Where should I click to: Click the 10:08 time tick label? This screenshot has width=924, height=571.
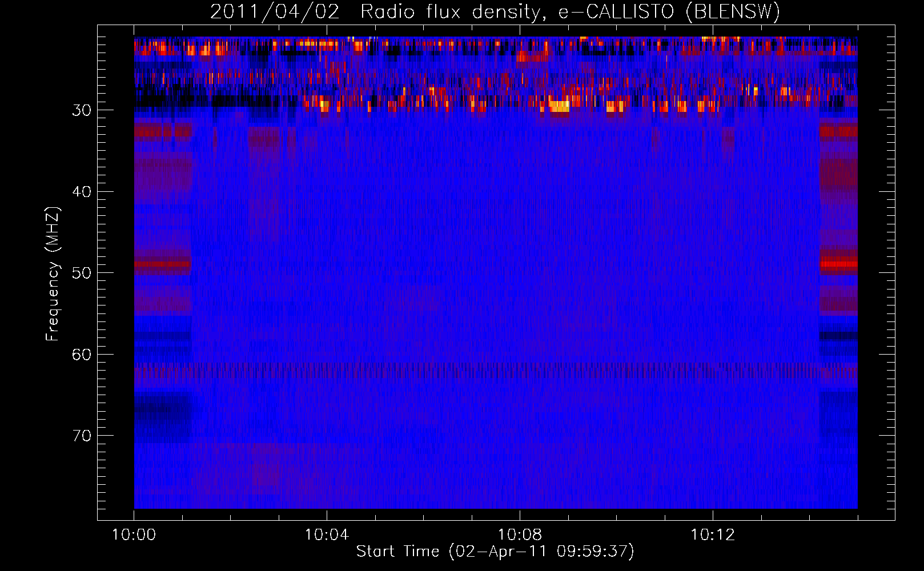(x=520, y=535)
